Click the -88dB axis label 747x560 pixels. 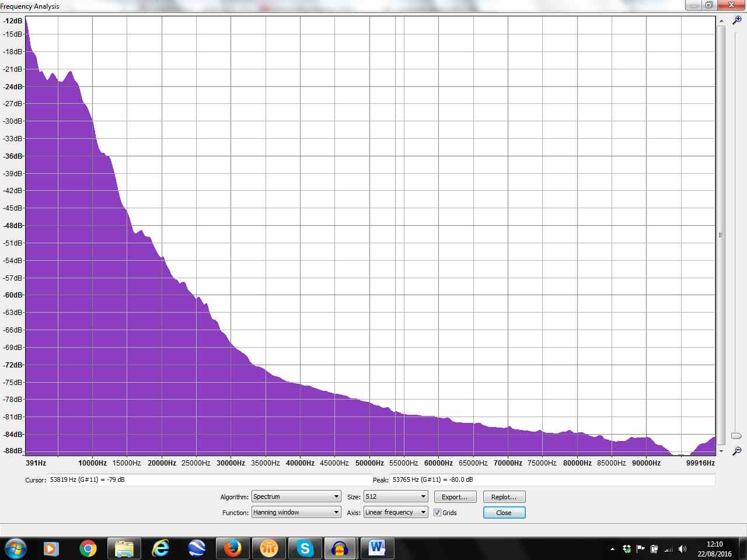pyautogui.click(x=13, y=451)
